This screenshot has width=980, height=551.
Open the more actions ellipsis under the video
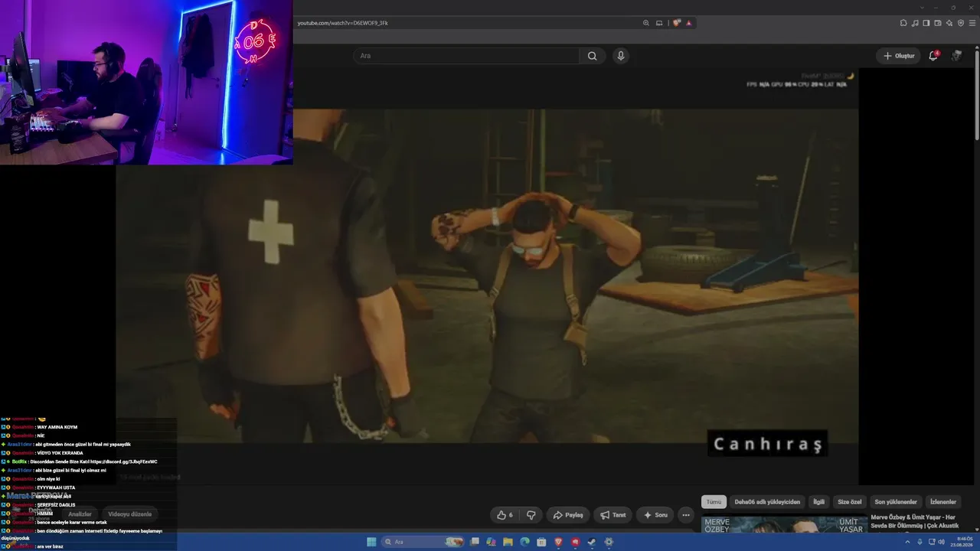coord(686,515)
